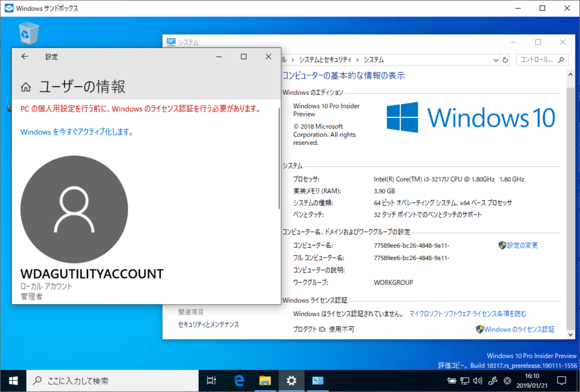
Task: Click the battery tray icon
Action: 451,381
